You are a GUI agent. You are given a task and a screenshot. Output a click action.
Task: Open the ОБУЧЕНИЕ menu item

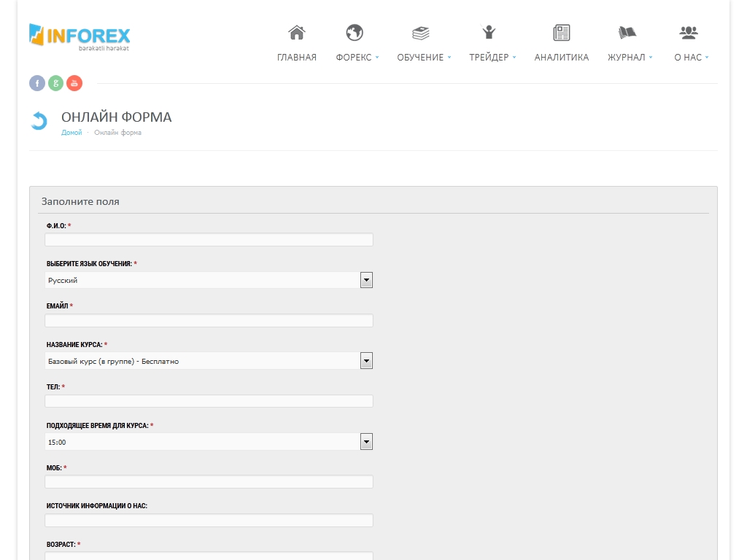point(421,58)
